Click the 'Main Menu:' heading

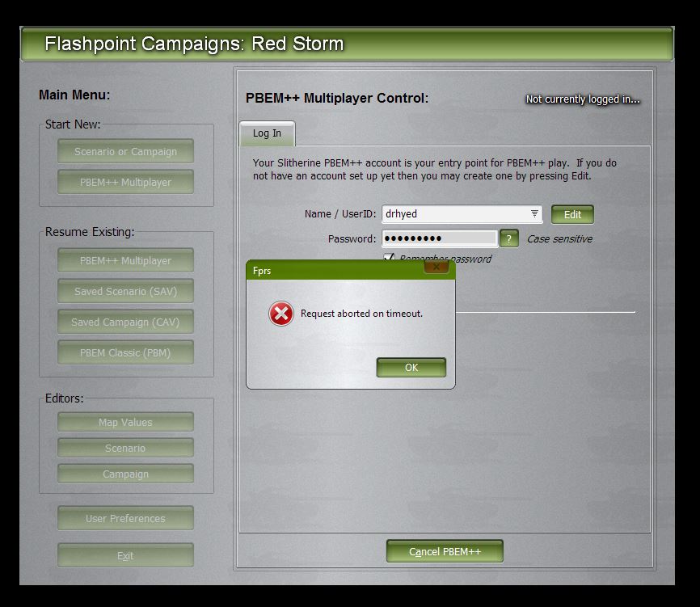tap(74, 95)
